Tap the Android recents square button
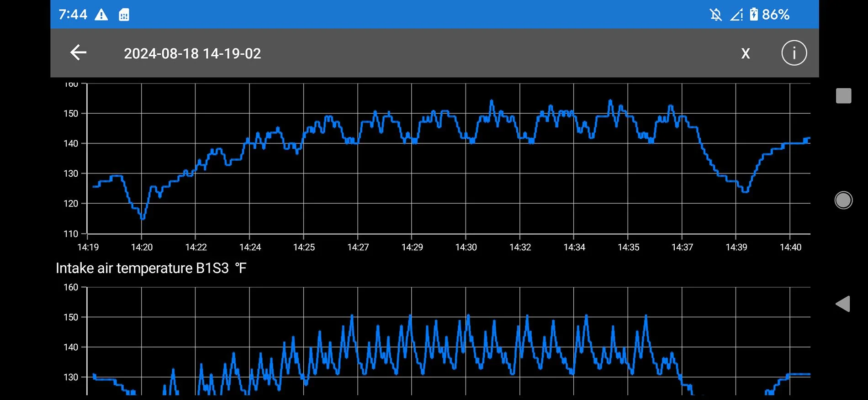868x400 pixels. point(843,96)
